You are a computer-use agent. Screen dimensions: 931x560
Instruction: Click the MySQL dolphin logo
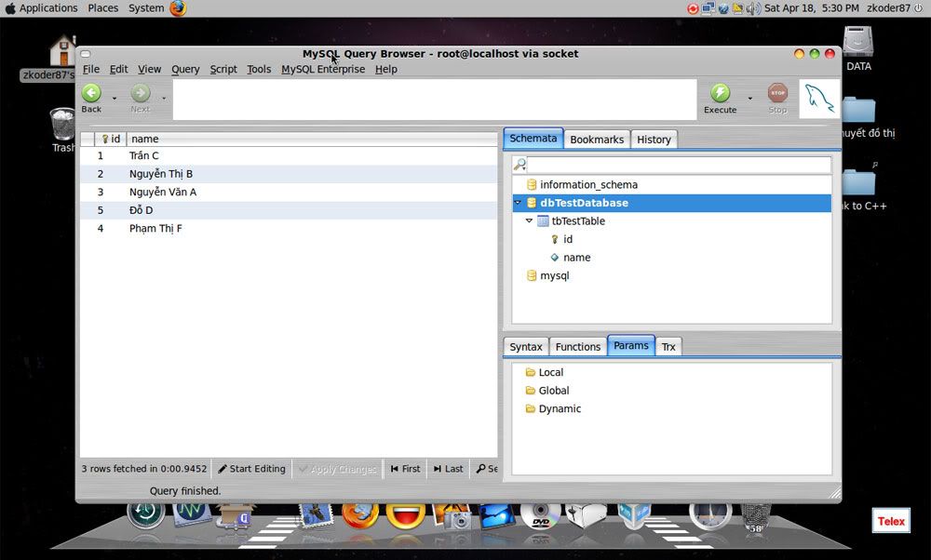[819, 99]
